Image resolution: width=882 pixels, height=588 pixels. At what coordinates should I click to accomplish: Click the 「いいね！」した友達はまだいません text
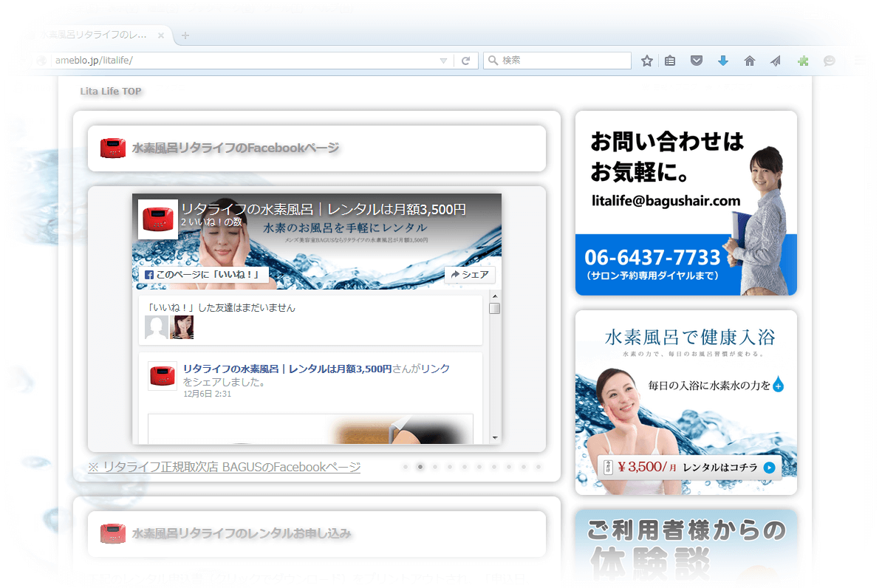tap(220, 308)
